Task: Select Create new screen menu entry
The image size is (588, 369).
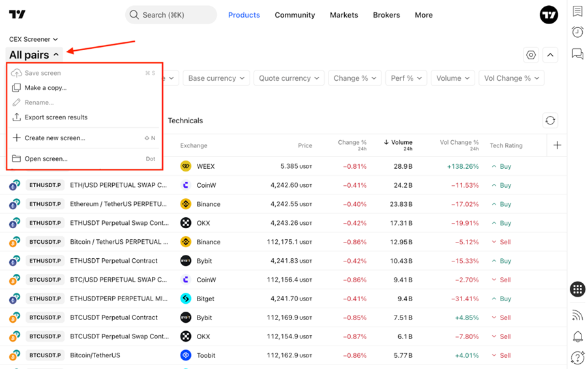Action: pos(85,138)
